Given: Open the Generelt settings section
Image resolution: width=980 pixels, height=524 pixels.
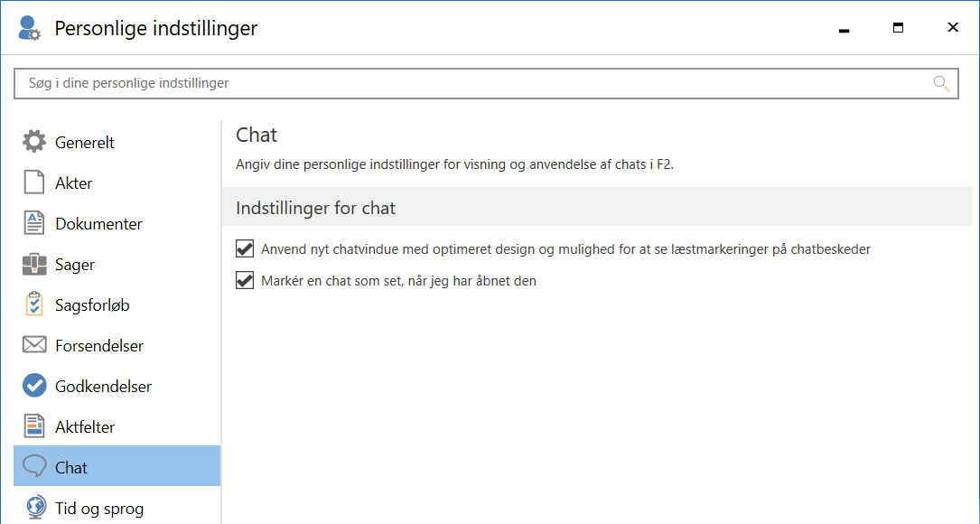Looking at the screenshot, I should click(117, 142).
